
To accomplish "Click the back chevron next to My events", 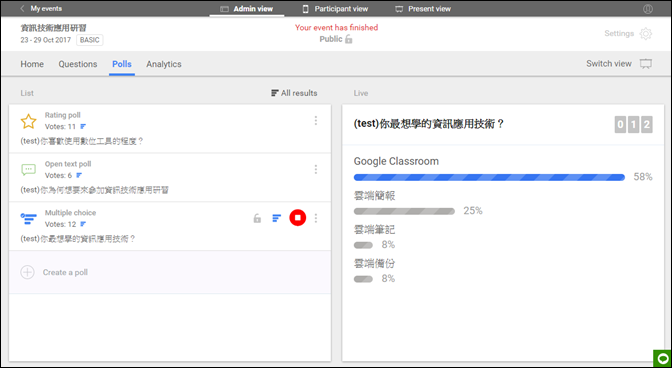I will [x=22, y=9].
